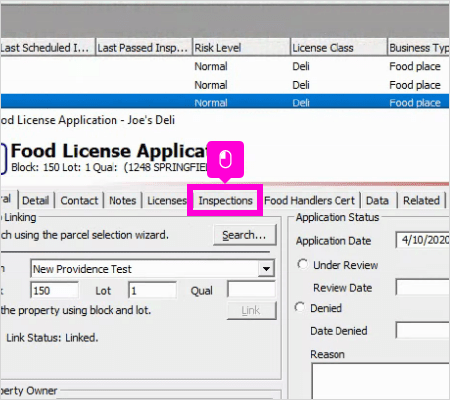Click the Block field containing 150
The width and height of the screenshot is (450, 400).
pyautogui.click(x=55, y=290)
